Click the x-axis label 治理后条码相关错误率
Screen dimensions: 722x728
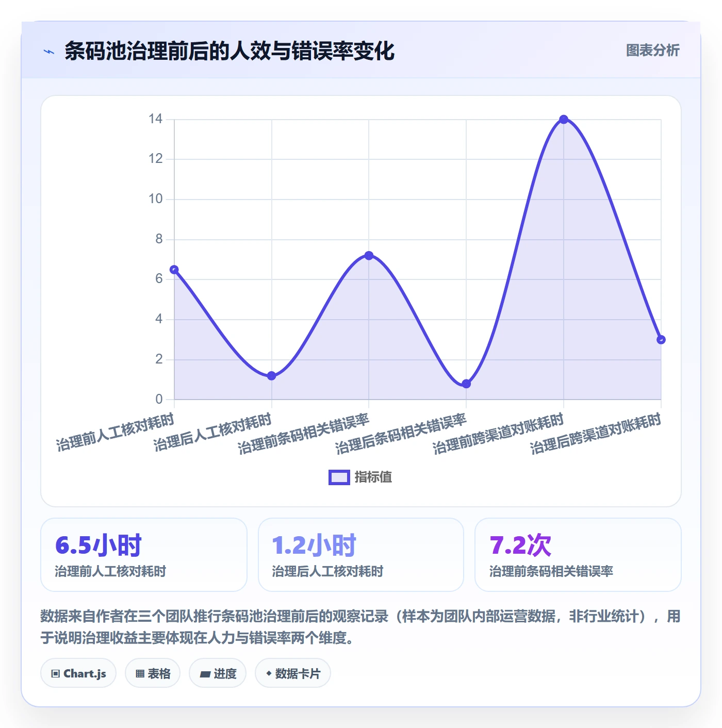click(x=402, y=434)
